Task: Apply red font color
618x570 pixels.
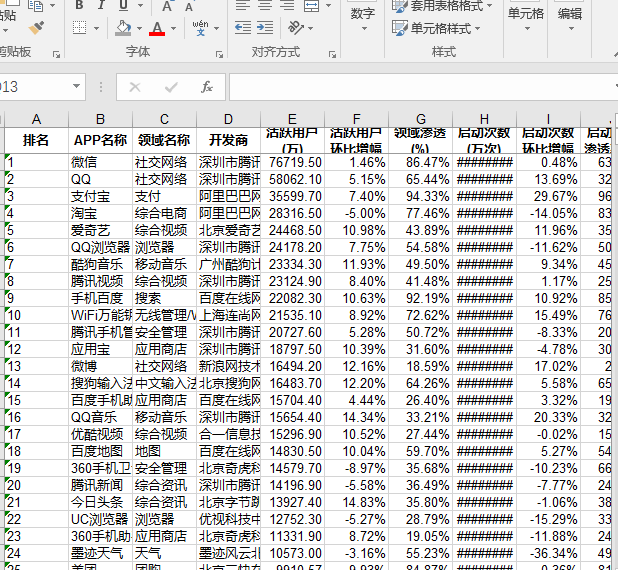Action: [x=157, y=28]
